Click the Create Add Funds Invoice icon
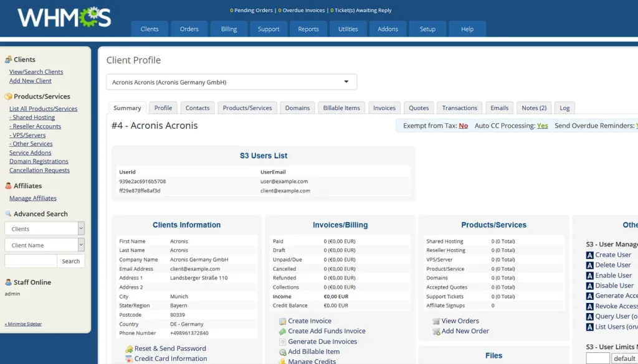The width and height of the screenshot is (638, 364). click(x=282, y=330)
